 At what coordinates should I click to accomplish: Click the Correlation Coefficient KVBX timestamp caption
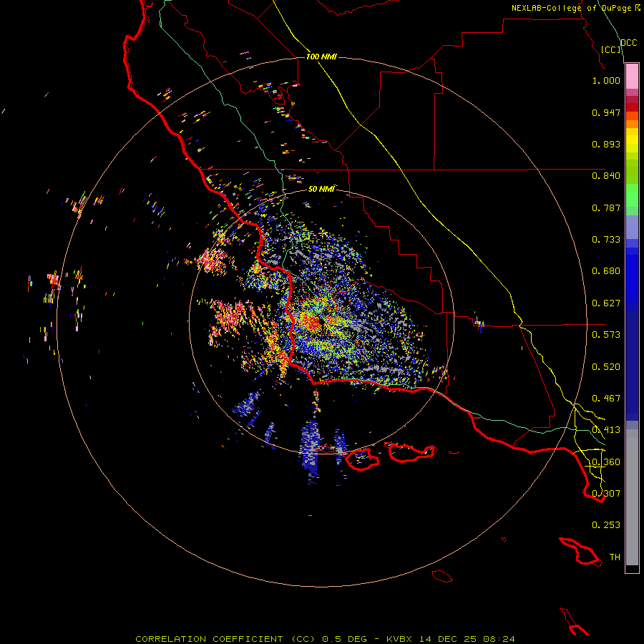click(x=325, y=639)
